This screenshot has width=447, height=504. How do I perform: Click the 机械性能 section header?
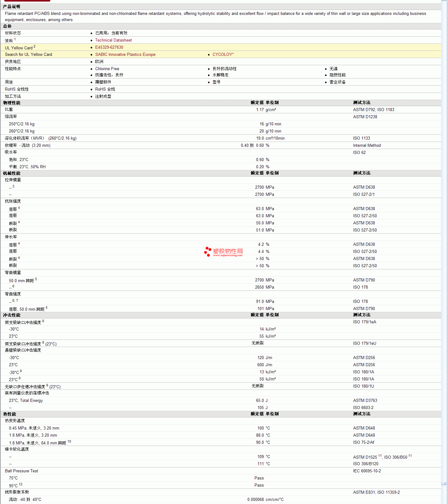12,173
